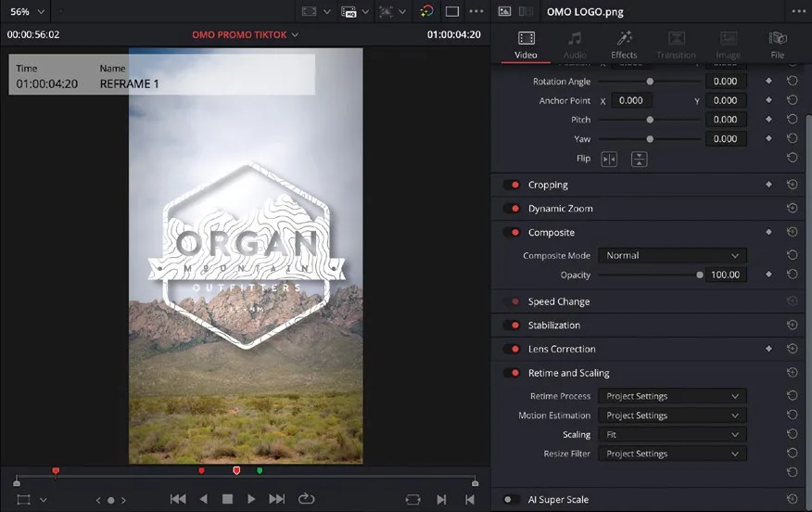Click the Rotation Angle value field
This screenshot has width=812, height=512.
pyautogui.click(x=726, y=82)
